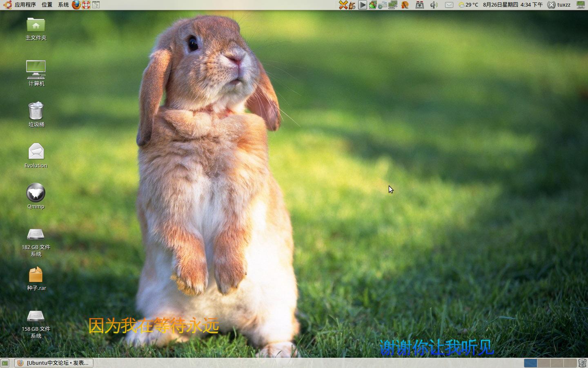The image size is (588, 368).
Task: Click the show desktop button in bottom panel
Action: coord(5,363)
